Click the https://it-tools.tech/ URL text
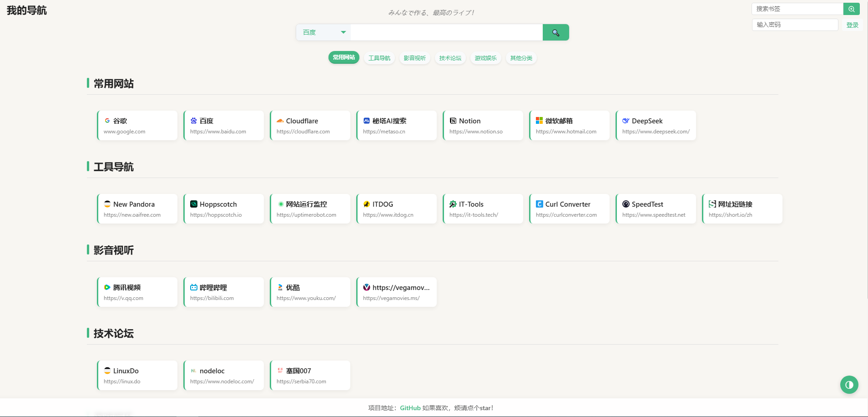The height and width of the screenshot is (417, 868). [474, 215]
